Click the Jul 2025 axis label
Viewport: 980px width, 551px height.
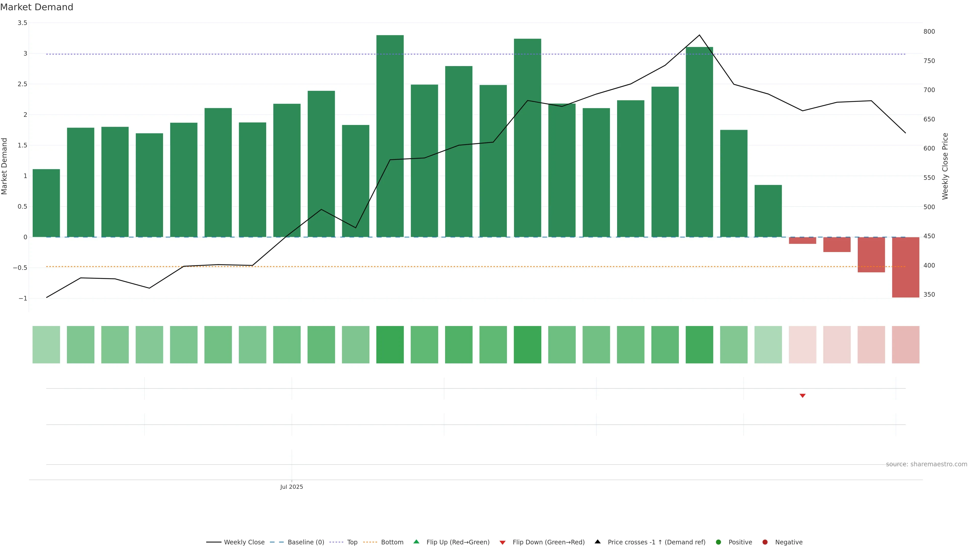coord(291,487)
